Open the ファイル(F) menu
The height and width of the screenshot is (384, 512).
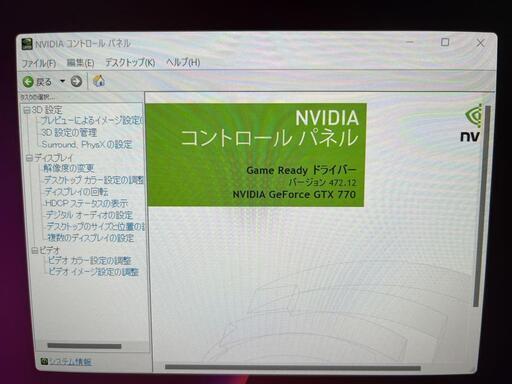click(x=39, y=63)
